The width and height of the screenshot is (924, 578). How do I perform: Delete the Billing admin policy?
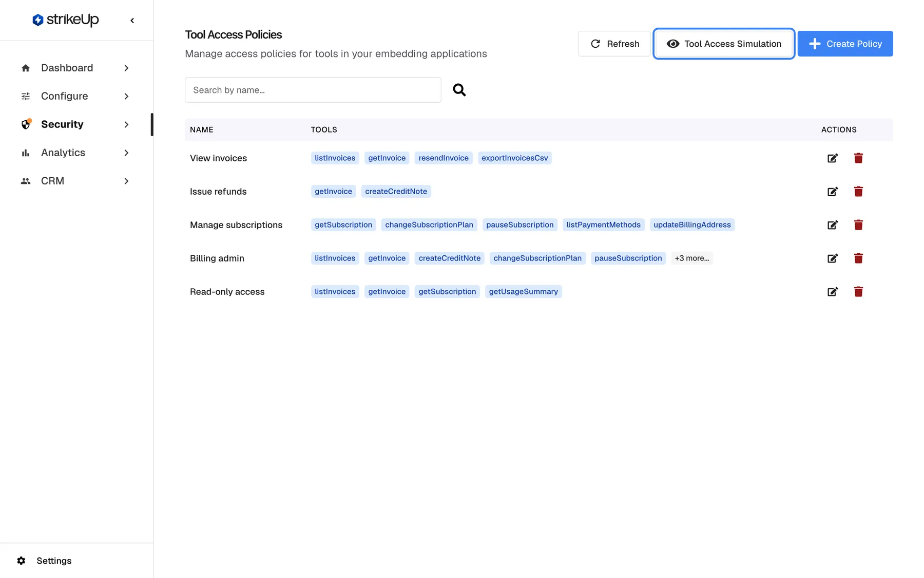coord(858,258)
